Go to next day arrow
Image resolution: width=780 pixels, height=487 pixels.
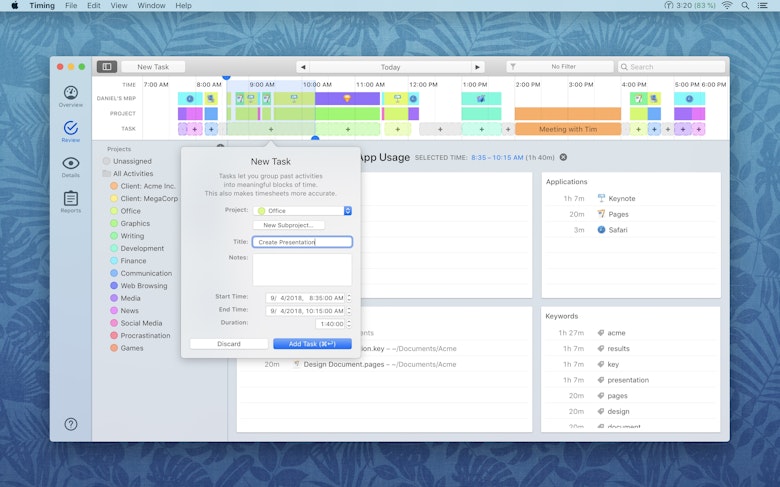pos(478,67)
